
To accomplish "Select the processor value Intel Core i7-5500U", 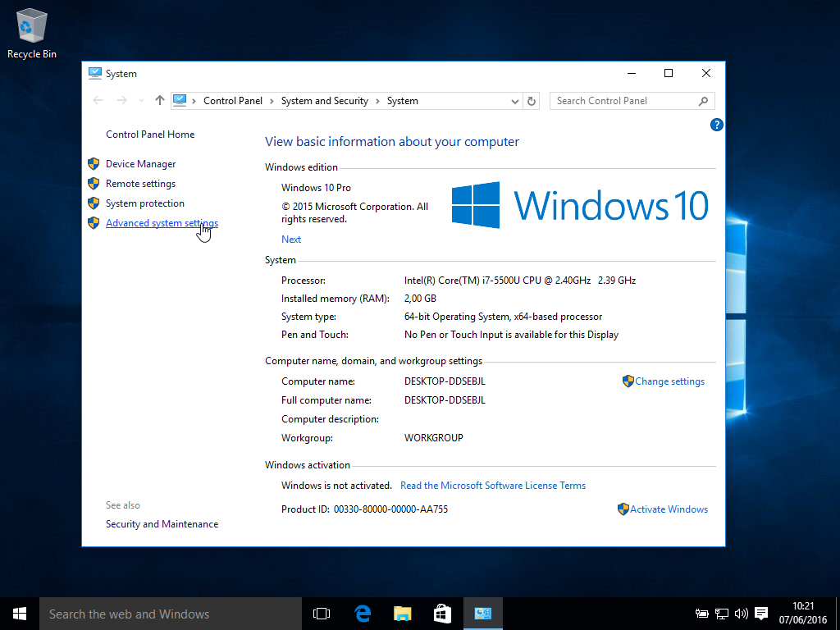I will point(519,281).
